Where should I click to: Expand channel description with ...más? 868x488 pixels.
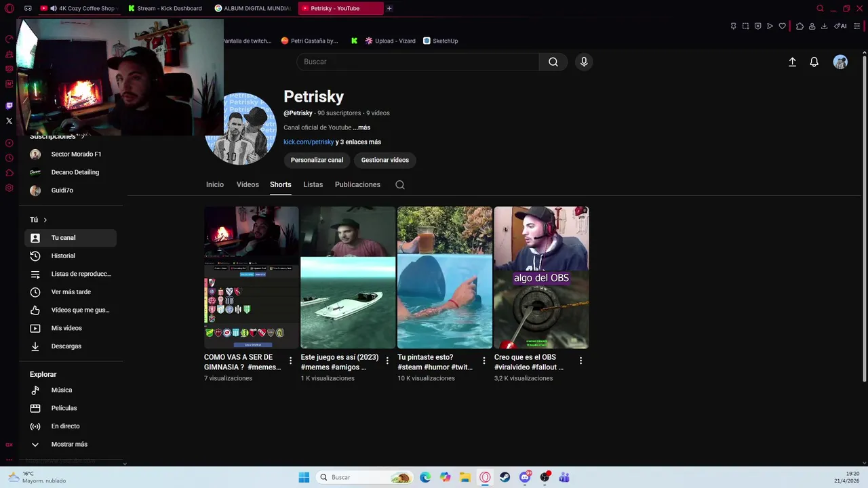[361, 127]
